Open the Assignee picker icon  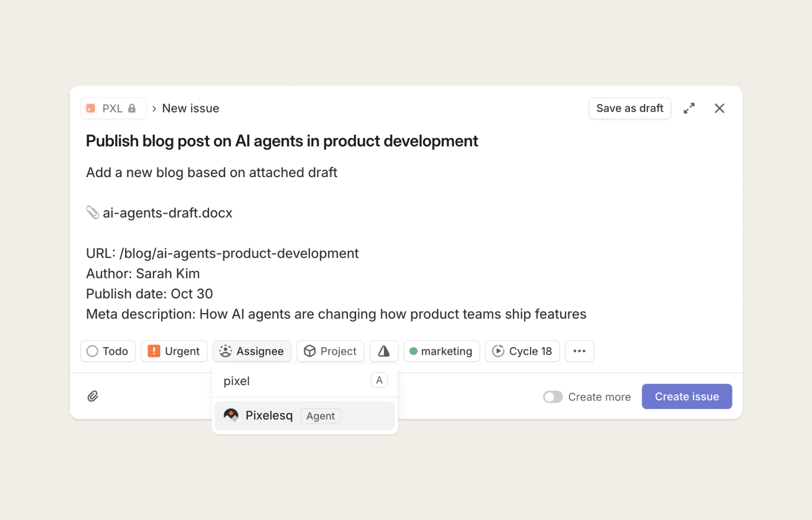pyautogui.click(x=225, y=351)
